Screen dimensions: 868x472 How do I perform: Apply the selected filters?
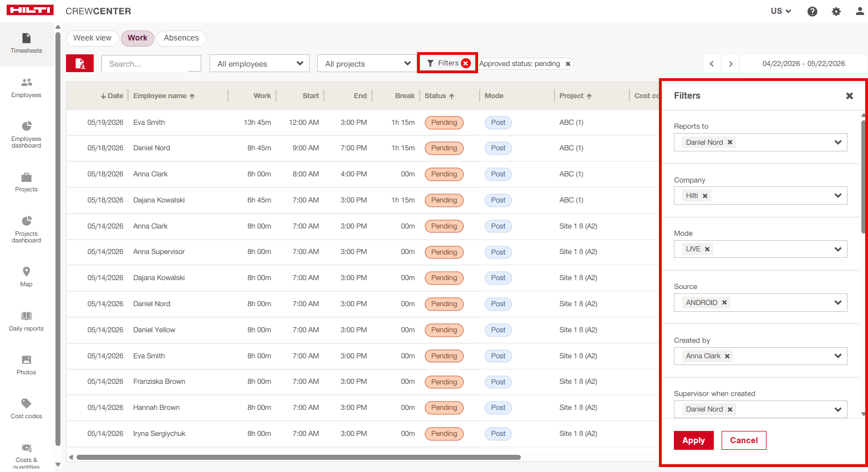(x=694, y=440)
